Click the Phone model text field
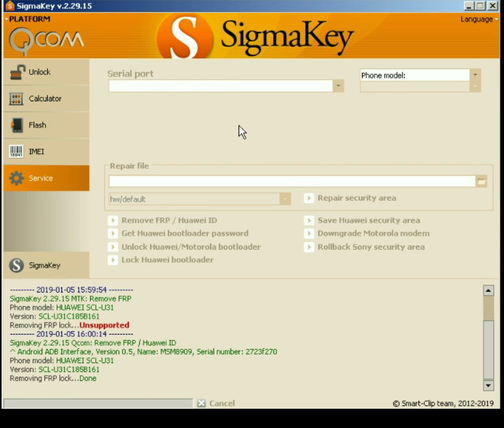Screen dimensions: 504x428 click(x=415, y=75)
